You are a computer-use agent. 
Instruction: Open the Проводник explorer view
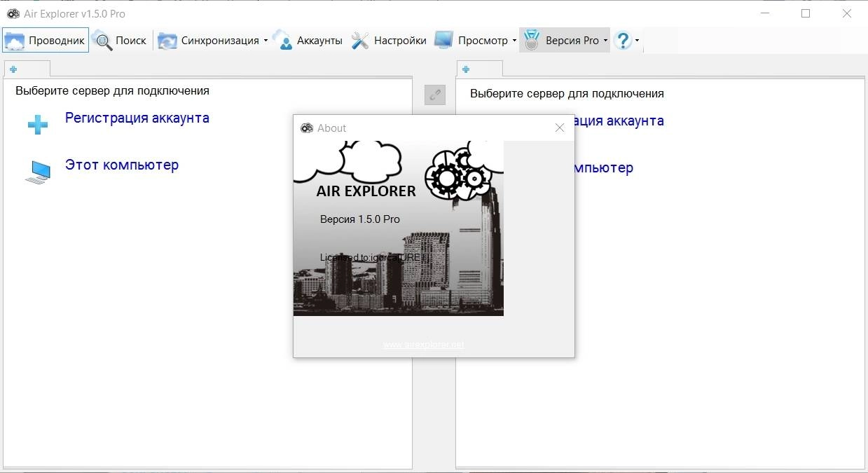tap(46, 41)
